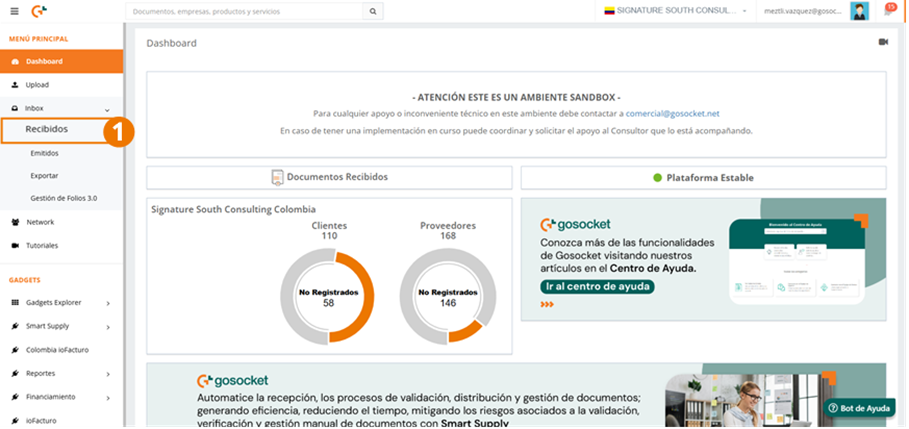Screen dimensions: 909x429
Task: Collapse the Inbox submenu chevron
Action: 107,110
